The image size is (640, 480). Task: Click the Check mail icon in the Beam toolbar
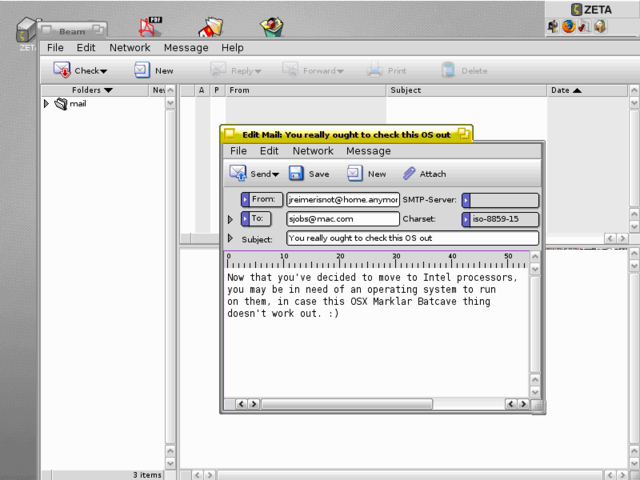click(x=62, y=70)
